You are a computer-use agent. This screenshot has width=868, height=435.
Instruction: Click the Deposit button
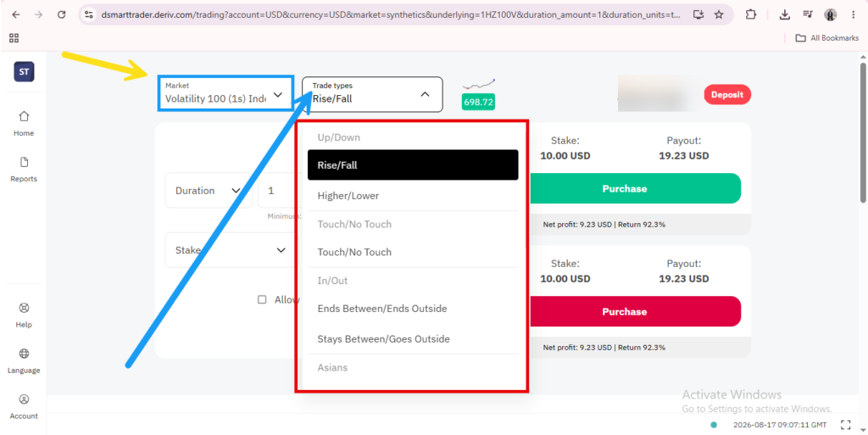[727, 95]
